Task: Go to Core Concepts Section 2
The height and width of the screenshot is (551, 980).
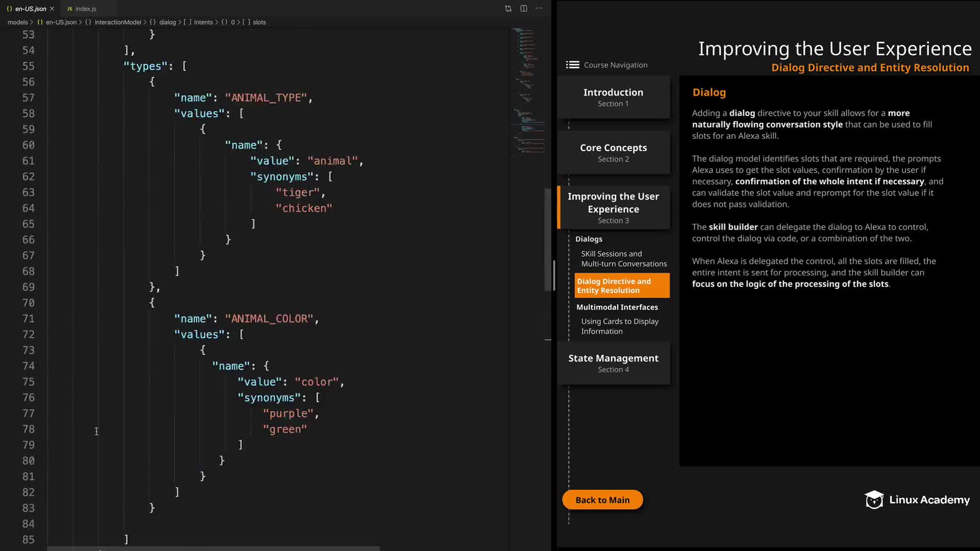Action: pyautogui.click(x=613, y=153)
